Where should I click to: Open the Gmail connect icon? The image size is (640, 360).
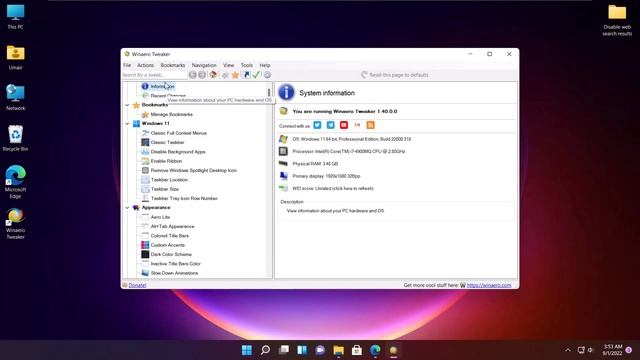point(357,125)
